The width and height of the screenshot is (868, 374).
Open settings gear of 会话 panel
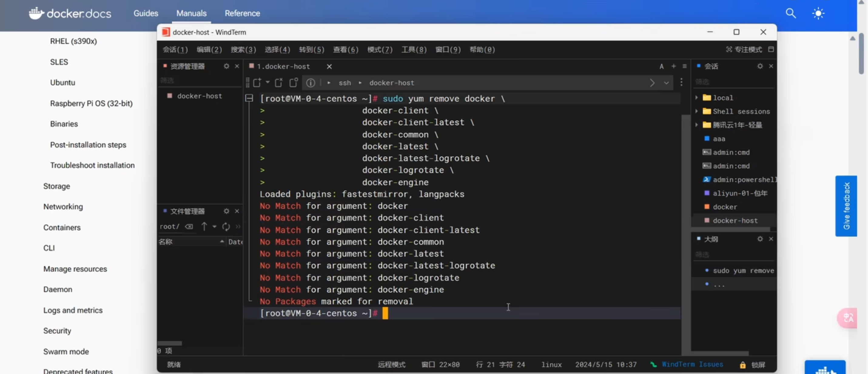pos(760,66)
